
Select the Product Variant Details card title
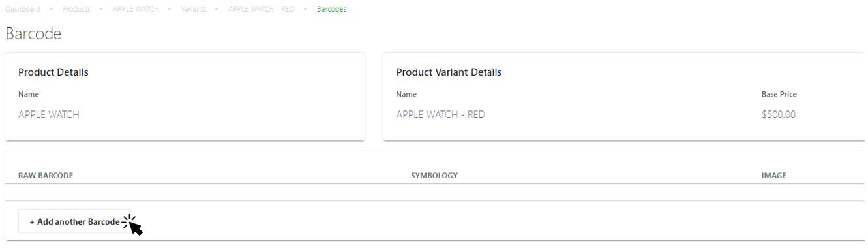(449, 72)
